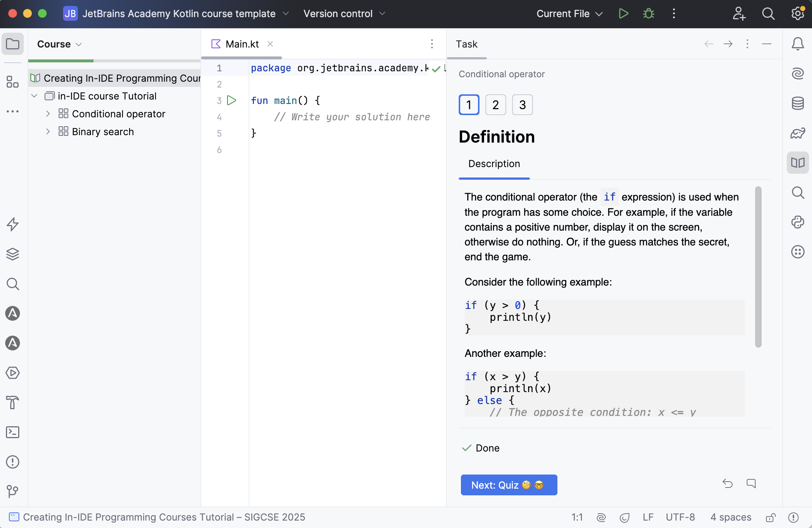Hide the Task panel with minimize dash
This screenshot has height=528, width=812.
click(x=767, y=44)
